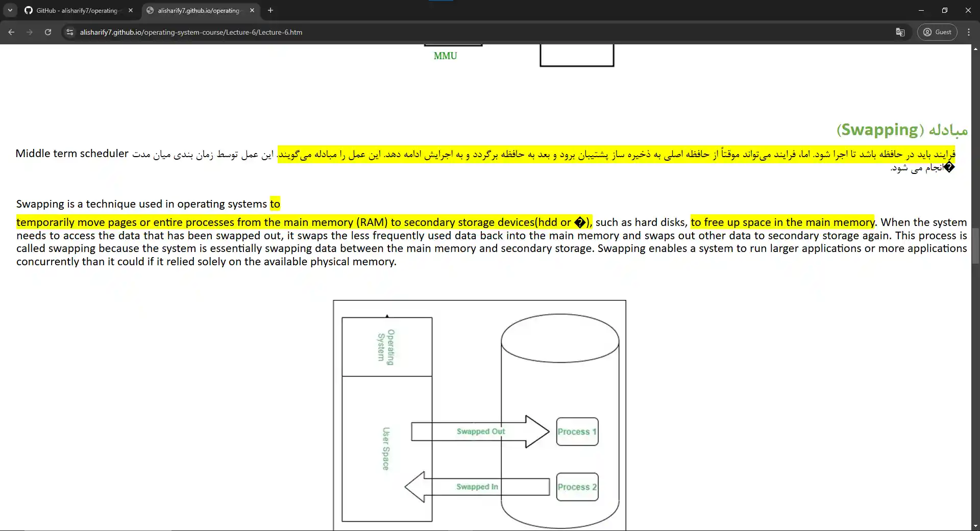Close the alisharify7.github.io tab
The width and height of the screenshot is (980, 531).
tap(252, 10)
